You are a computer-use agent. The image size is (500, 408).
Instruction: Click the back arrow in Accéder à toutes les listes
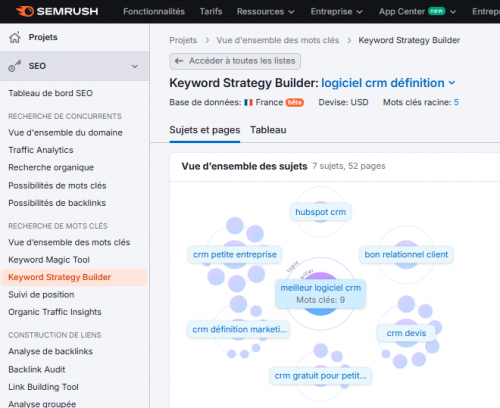[x=179, y=61]
